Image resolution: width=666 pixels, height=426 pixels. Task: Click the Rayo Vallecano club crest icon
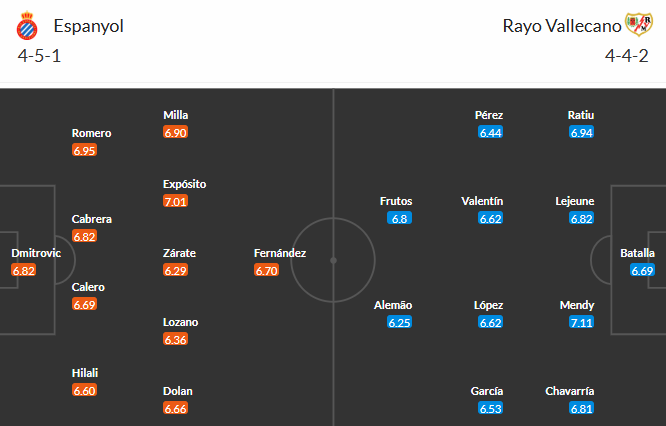[x=638, y=25]
